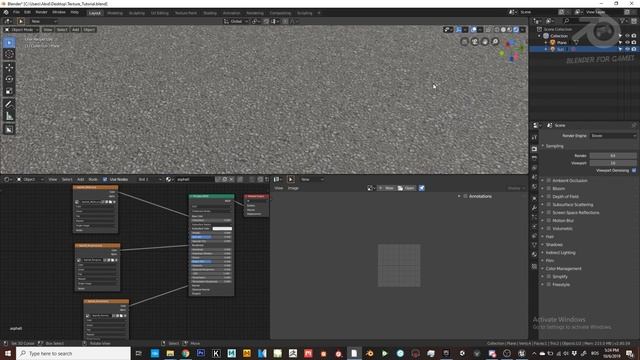This screenshot has height=360, width=640.
Task: Toggle Viewport Denoising checkbox
Action: coord(634,171)
